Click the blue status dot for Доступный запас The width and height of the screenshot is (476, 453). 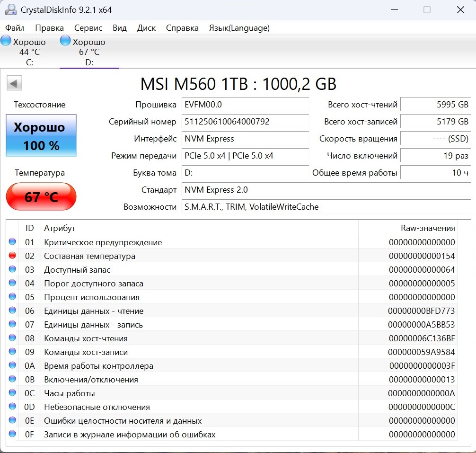pos(12,269)
